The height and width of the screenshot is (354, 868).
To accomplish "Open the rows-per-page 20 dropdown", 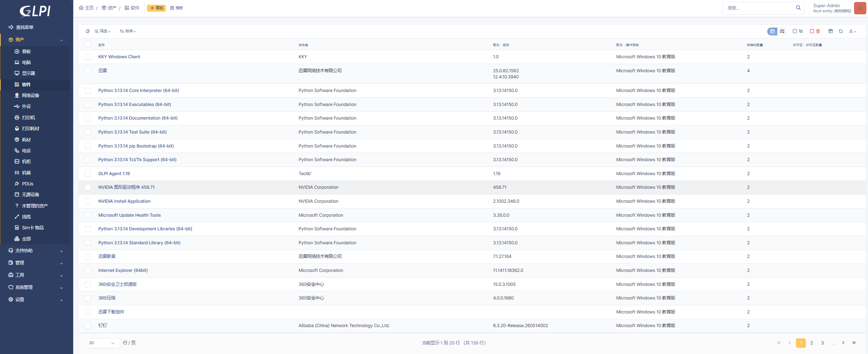I will 103,343.
